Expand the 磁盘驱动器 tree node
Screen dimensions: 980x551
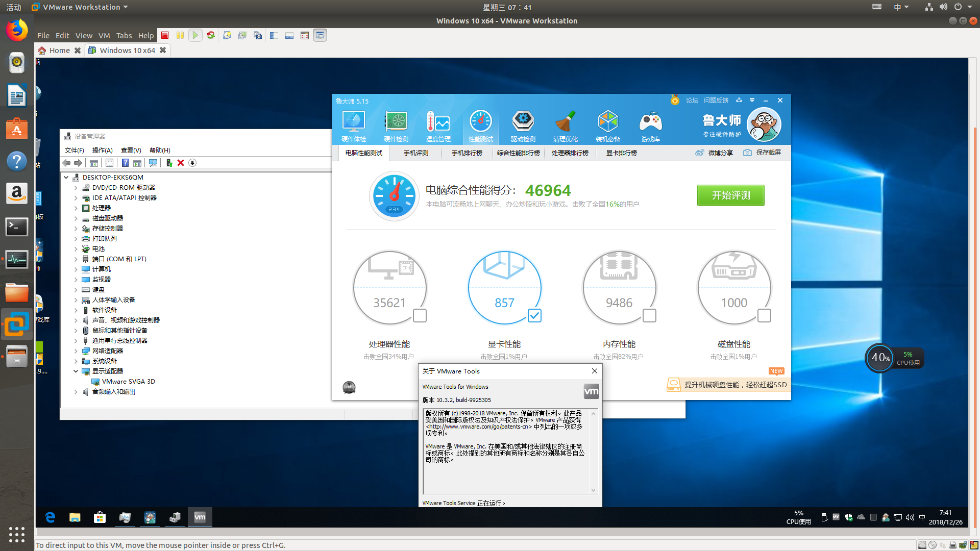coord(76,218)
